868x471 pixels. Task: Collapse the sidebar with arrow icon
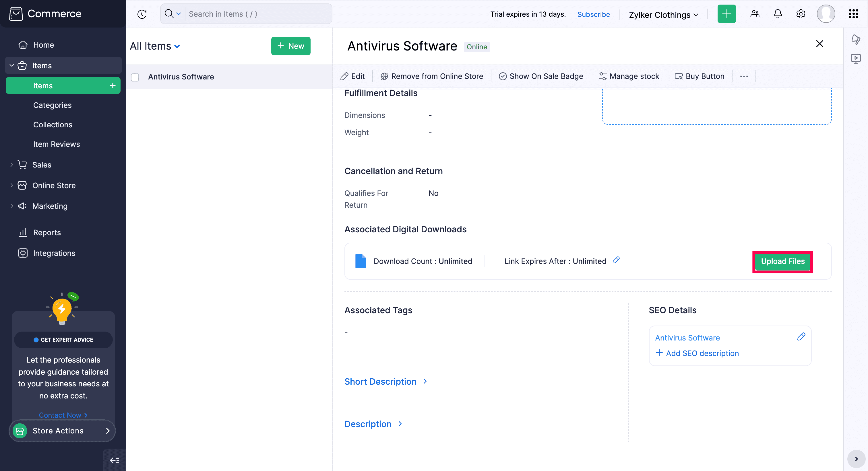tap(115, 460)
